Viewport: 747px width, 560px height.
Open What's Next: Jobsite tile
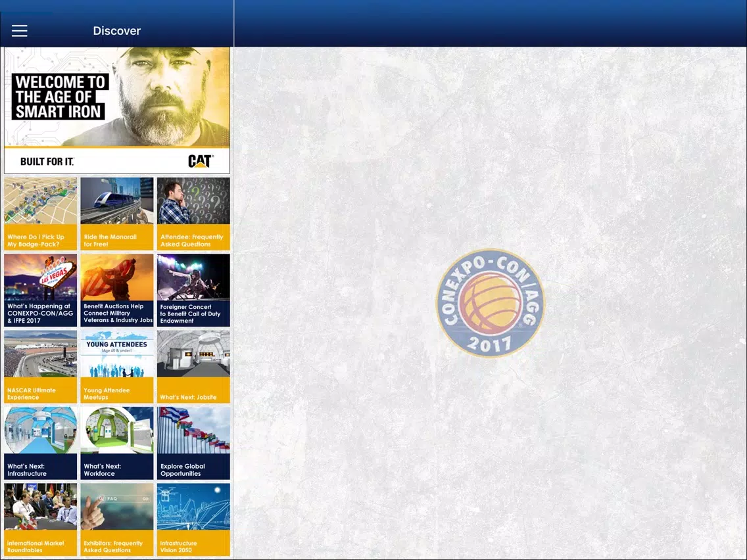coord(193,367)
